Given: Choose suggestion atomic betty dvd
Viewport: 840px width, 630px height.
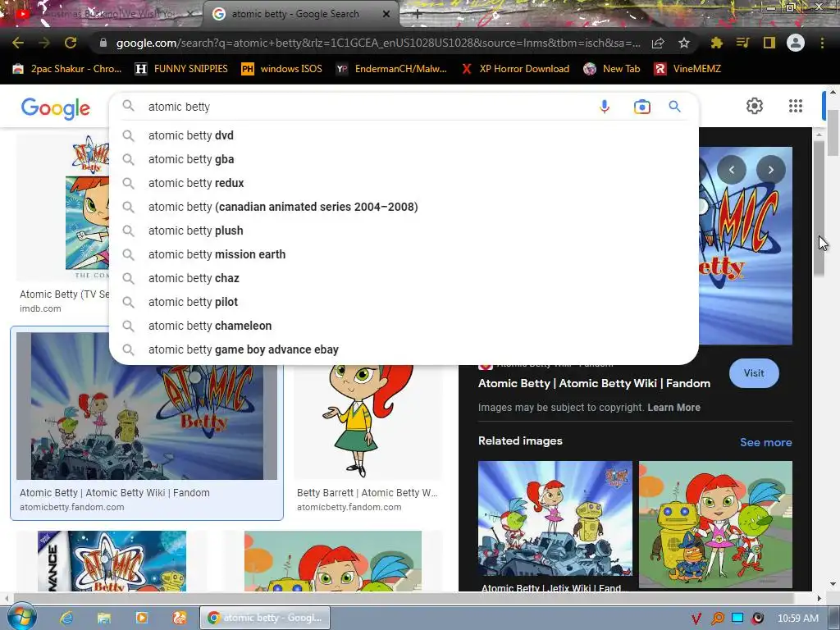Looking at the screenshot, I should tap(404, 135).
